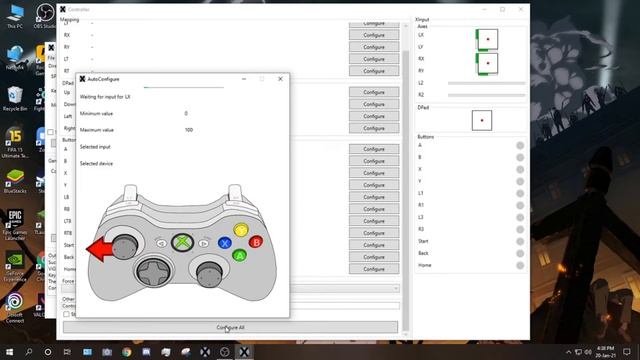Screen dimensions: 640x360
Task: Click the RX/RY axis indicator box
Action: tap(487, 64)
